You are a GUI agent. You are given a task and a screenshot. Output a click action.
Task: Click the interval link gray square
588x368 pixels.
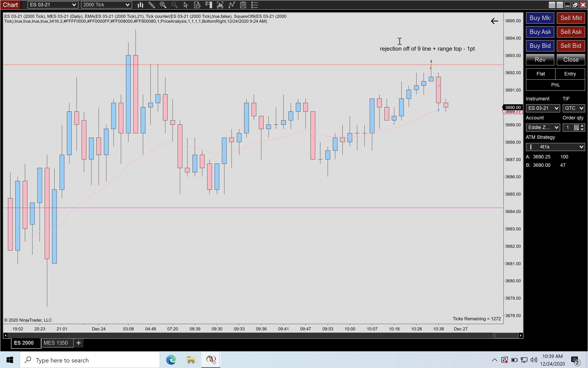(560, 5)
